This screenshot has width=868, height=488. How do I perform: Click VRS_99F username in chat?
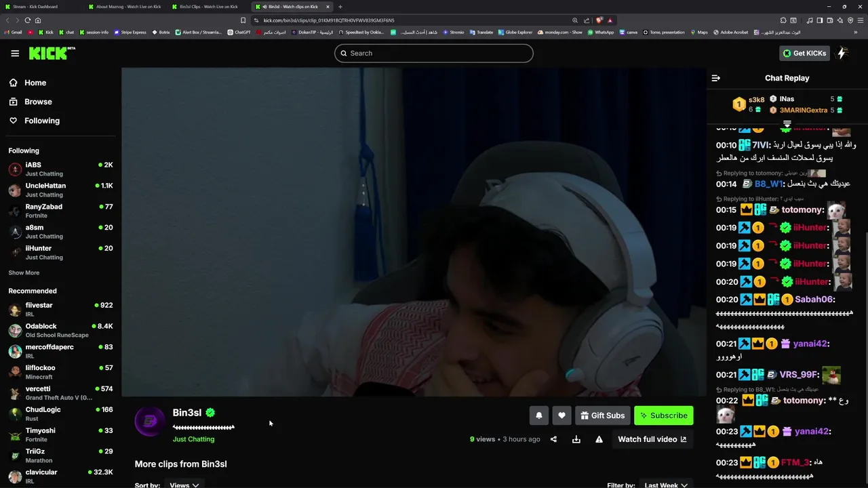pos(800,375)
